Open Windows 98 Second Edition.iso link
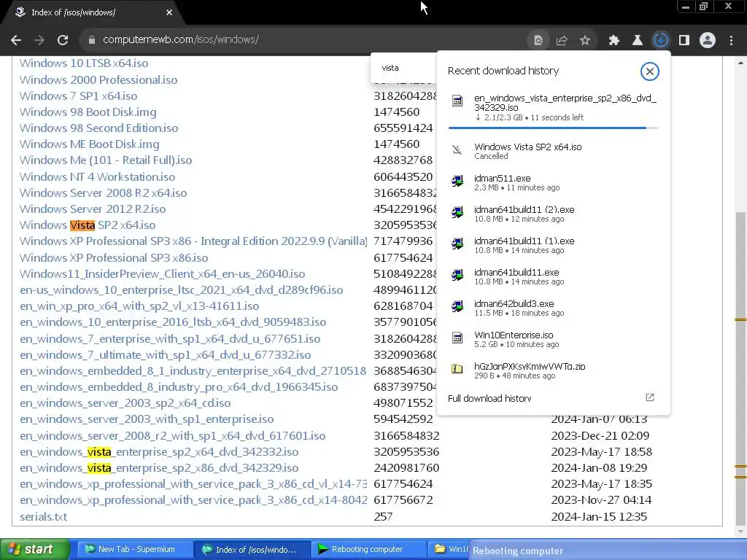This screenshot has height=560, width=747. point(98,128)
